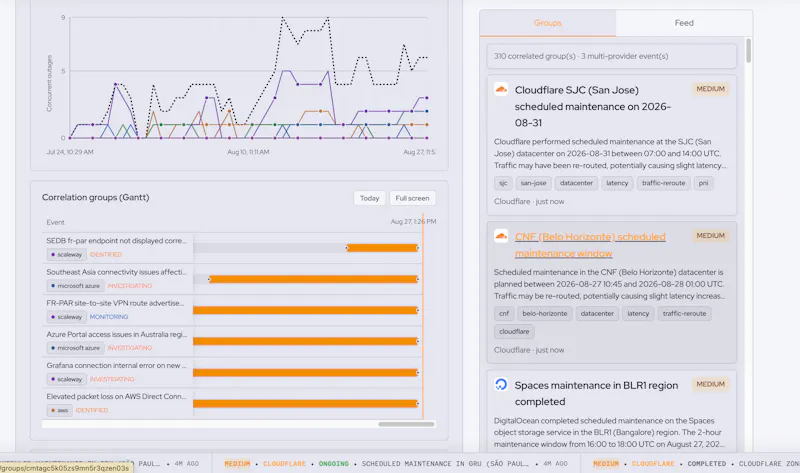Viewport: 800px width, 473px height.
Task: Select datacenter tag on SJC card
Action: tap(576, 183)
